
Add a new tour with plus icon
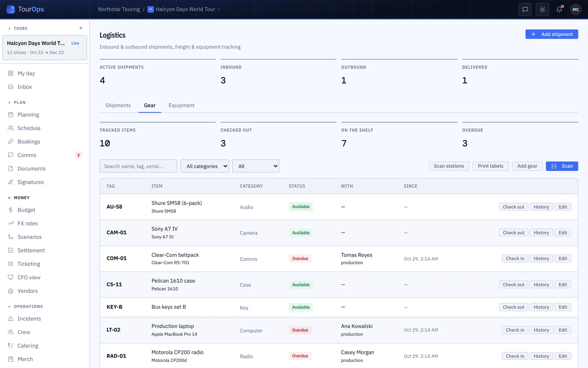81,28
